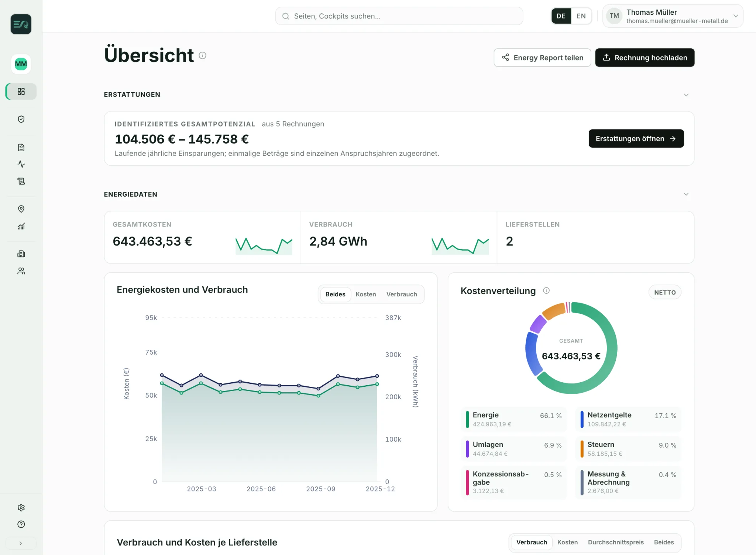Open the bar chart analytics sidebar icon

click(21, 226)
